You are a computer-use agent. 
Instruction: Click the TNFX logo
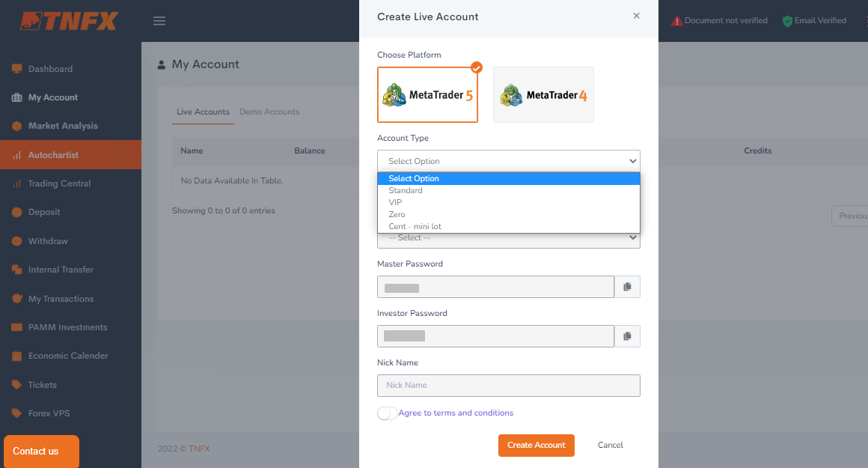coord(69,21)
